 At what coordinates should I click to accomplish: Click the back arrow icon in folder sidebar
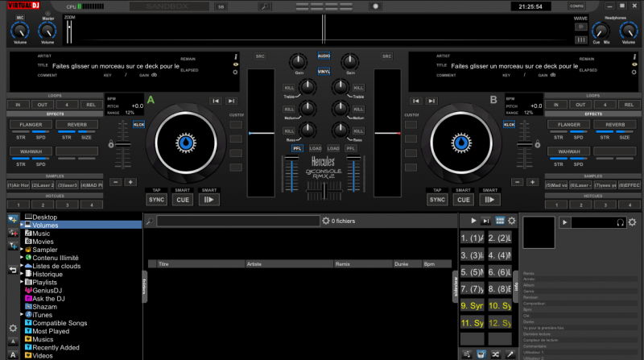pos(13,270)
